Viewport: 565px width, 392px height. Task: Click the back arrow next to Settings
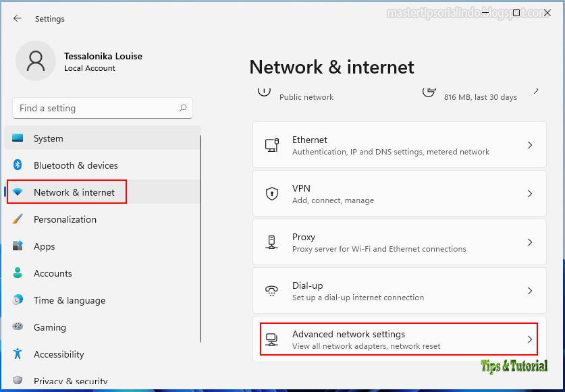pos(18,18)
